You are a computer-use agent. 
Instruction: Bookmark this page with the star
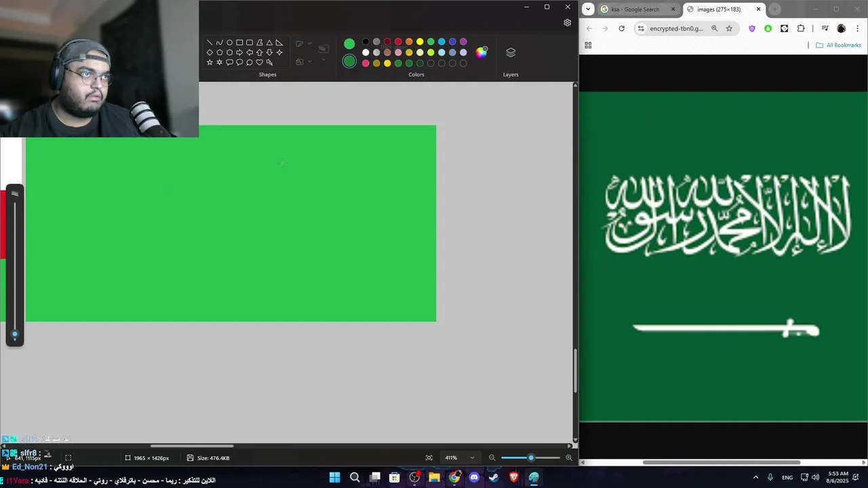729,28
